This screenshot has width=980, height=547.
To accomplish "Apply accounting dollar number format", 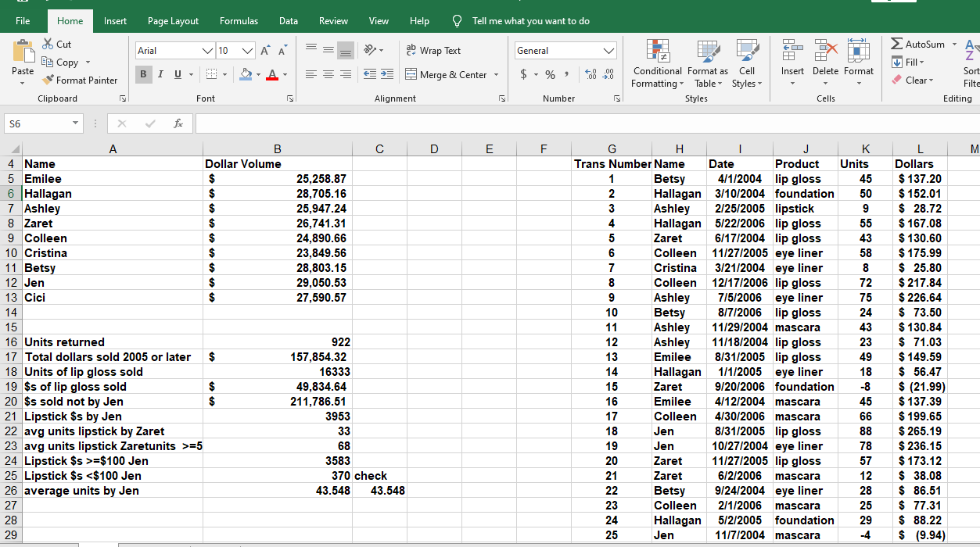I will click(523, 74).
